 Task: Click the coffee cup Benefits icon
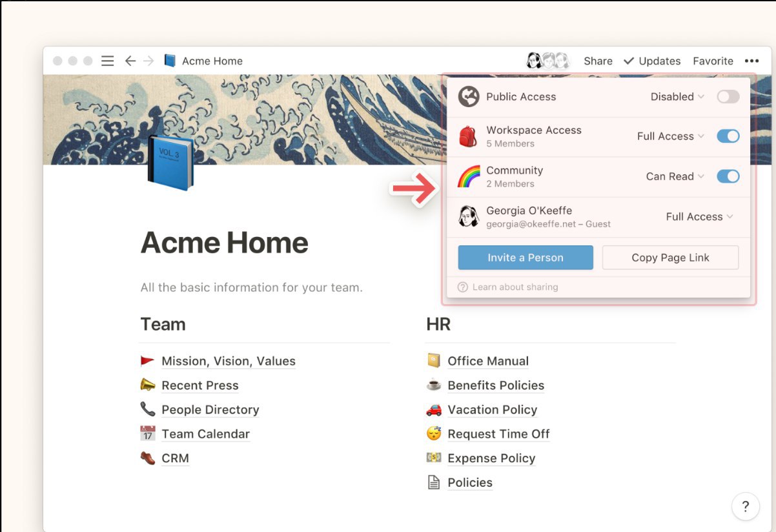click(x=434, y=385)
